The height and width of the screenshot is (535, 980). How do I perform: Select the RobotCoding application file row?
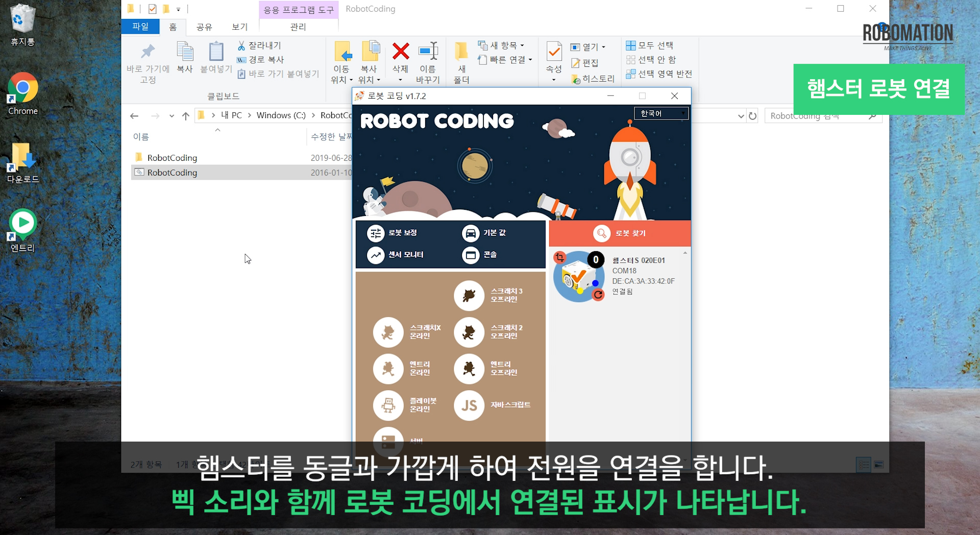(241, 173)
